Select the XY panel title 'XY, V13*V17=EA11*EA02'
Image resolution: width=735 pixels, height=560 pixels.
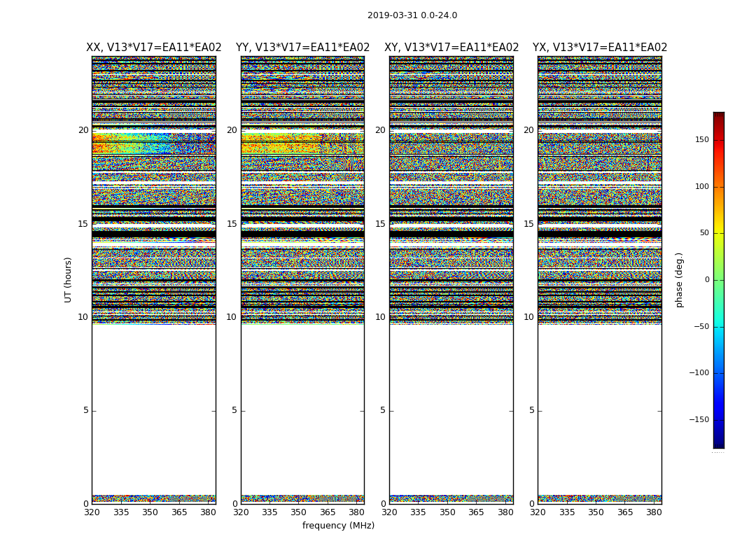[451, 48]
